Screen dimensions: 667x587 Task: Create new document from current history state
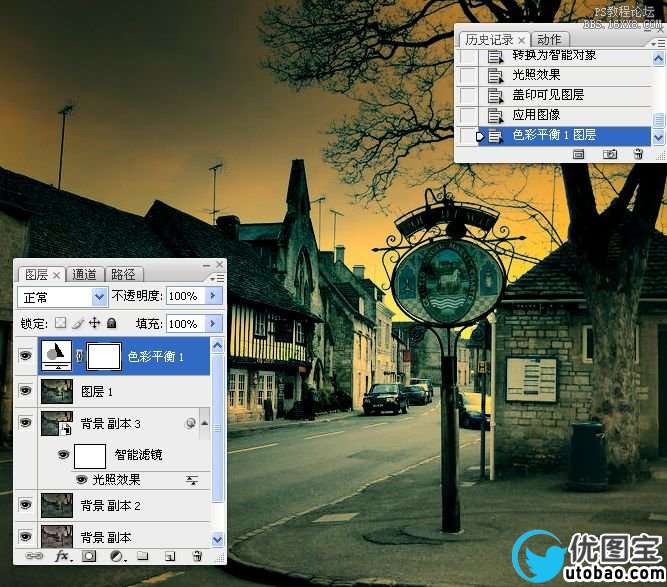coord(578,154)
